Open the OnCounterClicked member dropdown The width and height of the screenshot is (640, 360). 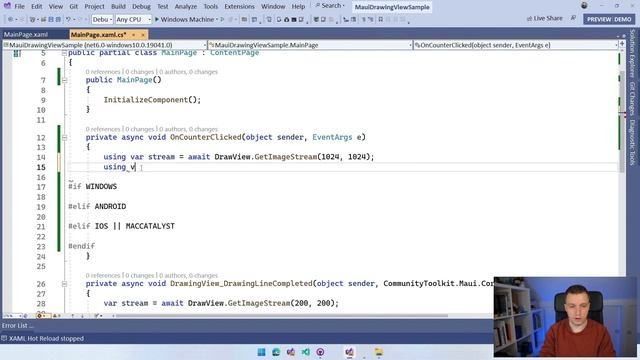coord(516,45)
